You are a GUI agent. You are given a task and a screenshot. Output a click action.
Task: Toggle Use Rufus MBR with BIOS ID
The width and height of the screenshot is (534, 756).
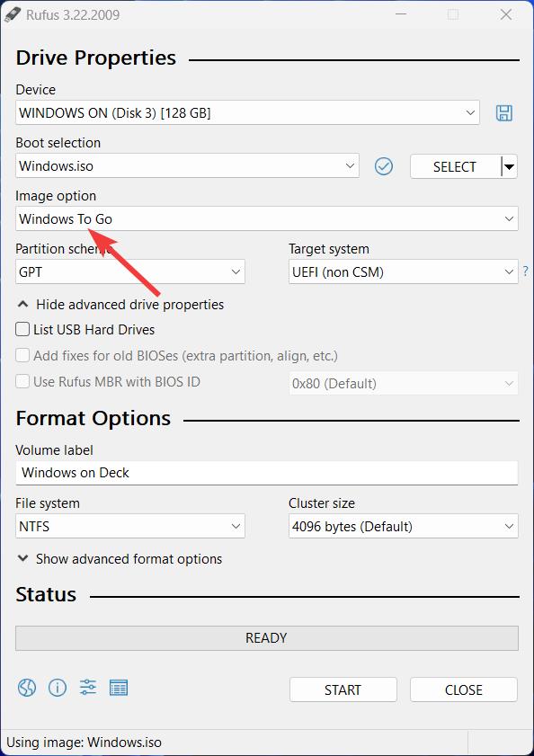(x=22, y=381)
